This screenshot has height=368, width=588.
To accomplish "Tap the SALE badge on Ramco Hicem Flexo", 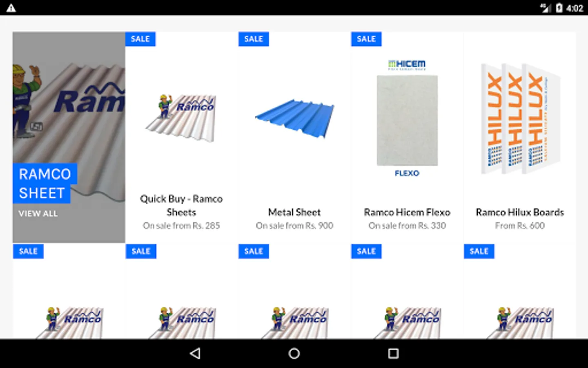I will (x=366, y=39).
